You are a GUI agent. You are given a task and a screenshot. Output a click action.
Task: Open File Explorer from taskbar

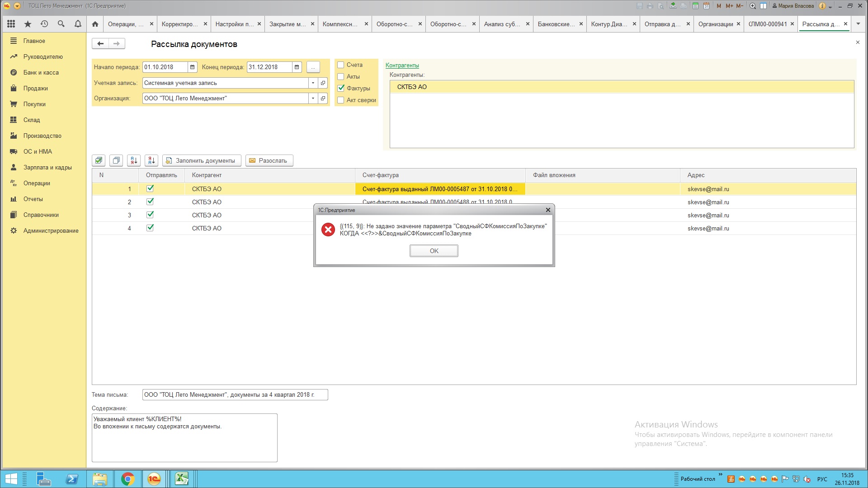[100, 479]
